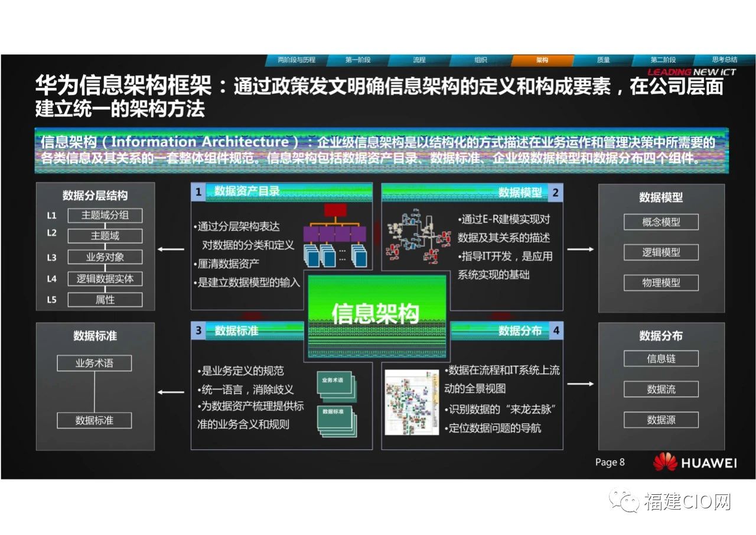Select the 架构 tab highlighted in orange
The height and width of the screenshot is (535, 756).
tap(542, 60)
